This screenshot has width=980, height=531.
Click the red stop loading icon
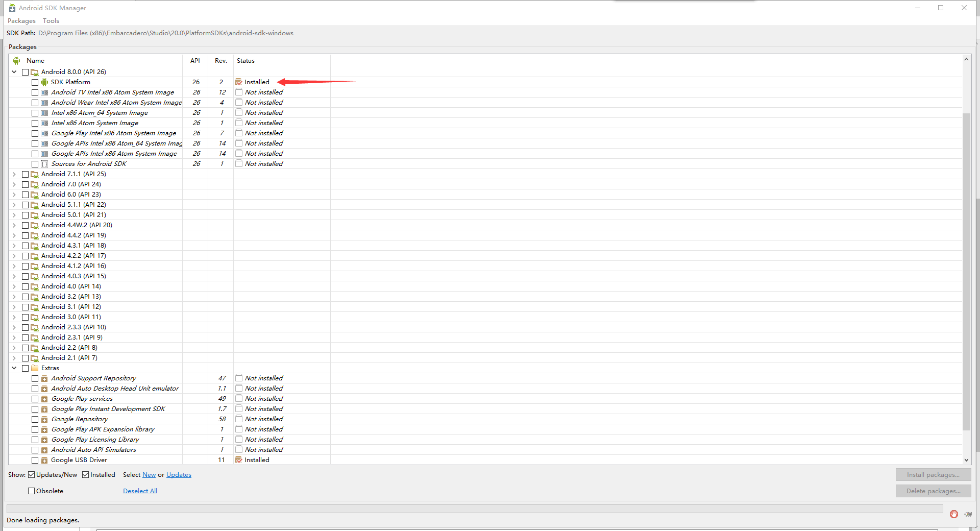pyautogui.click(x=953, y=514)
